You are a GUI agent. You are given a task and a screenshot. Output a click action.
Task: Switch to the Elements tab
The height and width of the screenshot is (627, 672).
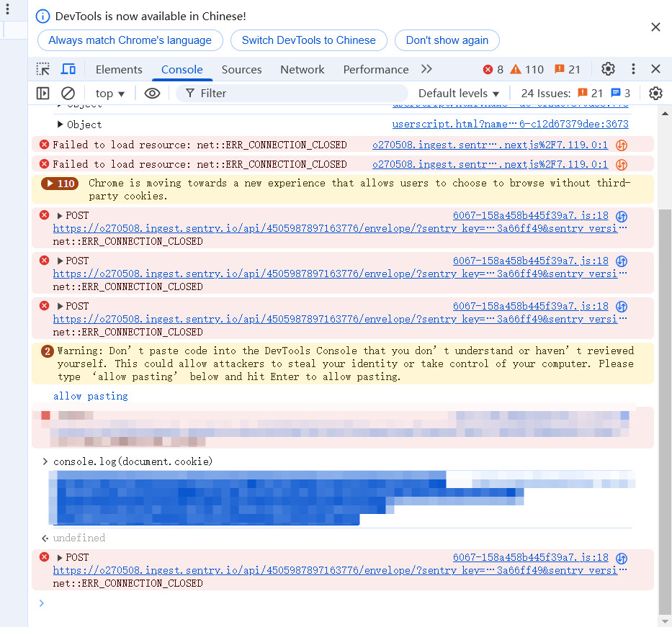point(119,69)
